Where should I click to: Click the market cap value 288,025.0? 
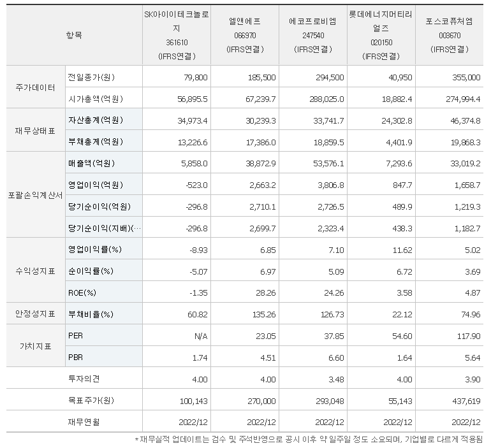coord(327,99)
